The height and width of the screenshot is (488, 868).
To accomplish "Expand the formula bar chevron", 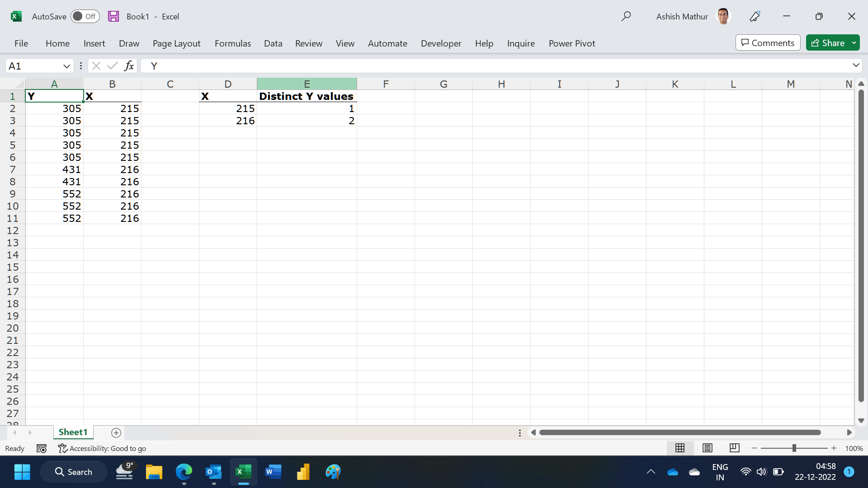I will point(856,66).
